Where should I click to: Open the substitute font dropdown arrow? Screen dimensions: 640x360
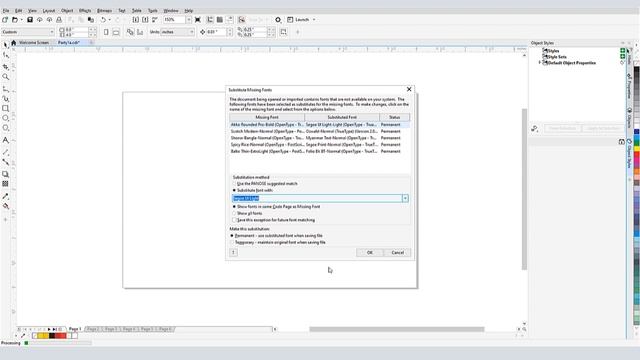[x=405, y=198]
